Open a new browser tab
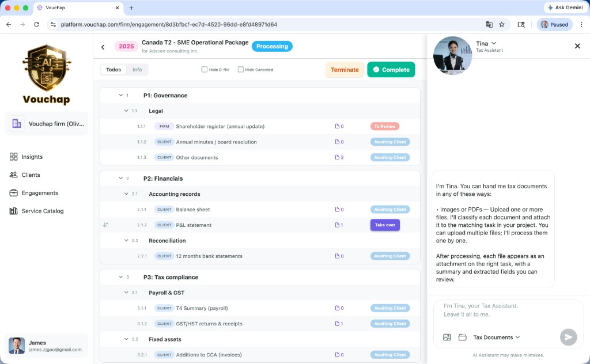590x364 pixels. [x=131, y=7]
